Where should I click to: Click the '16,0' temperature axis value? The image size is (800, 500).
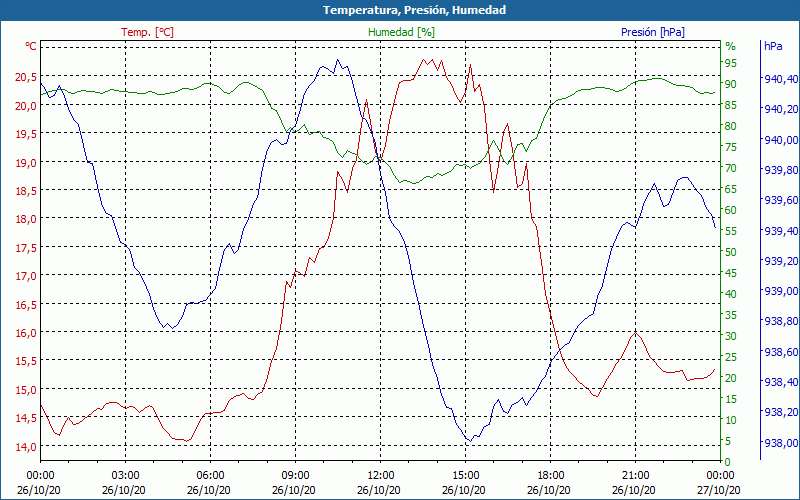coord(26,333)
